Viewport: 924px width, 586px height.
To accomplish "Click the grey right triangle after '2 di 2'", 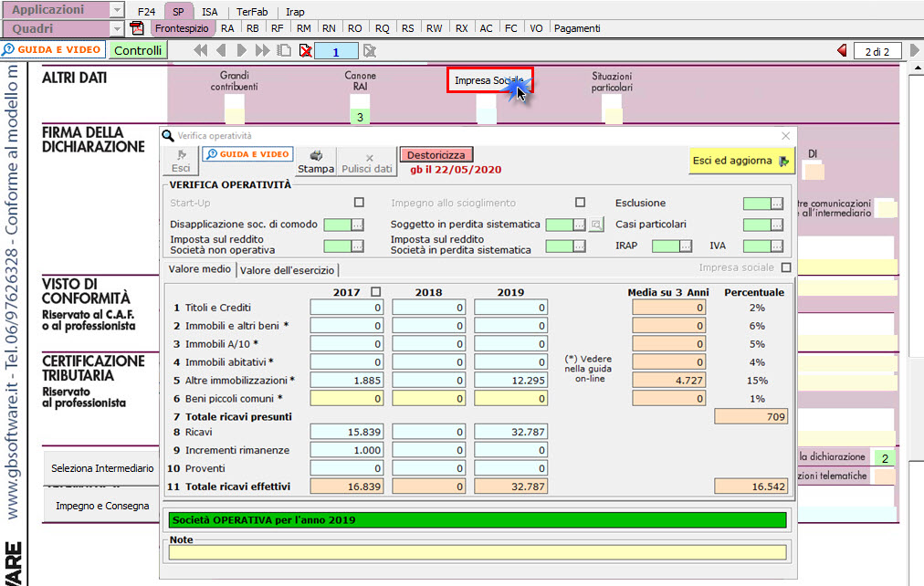I will click(x=914, y=50).
